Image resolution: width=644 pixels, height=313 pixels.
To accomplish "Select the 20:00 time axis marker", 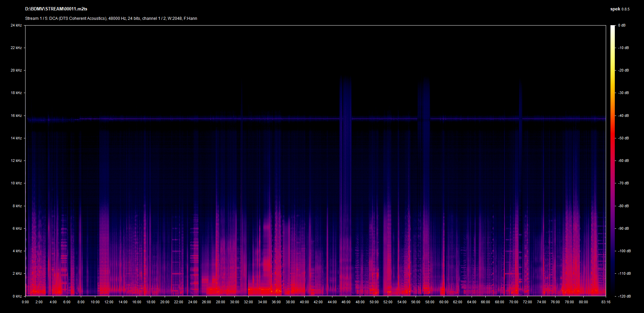I will point(165,302).
